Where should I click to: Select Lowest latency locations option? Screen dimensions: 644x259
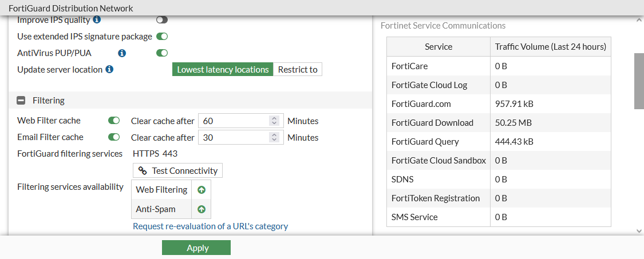tap(223, 70)
